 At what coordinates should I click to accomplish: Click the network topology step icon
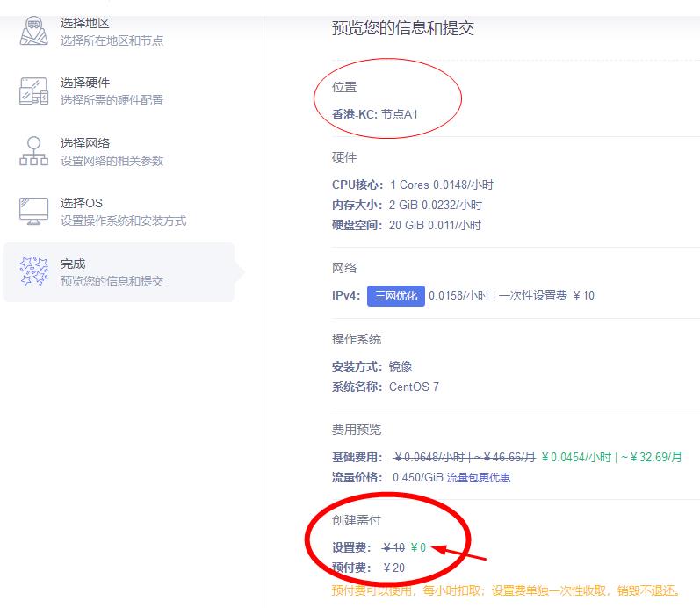(x=34, y=151)
